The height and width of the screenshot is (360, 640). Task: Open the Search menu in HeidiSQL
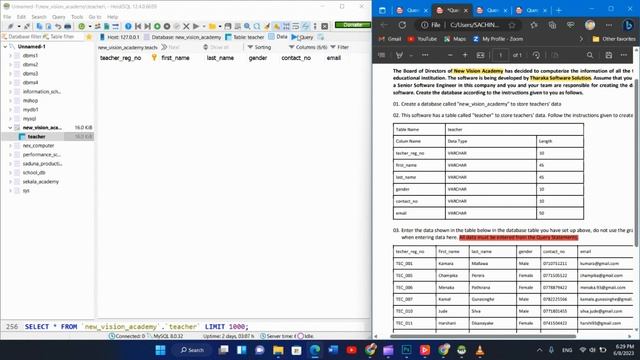click(39, 17)
